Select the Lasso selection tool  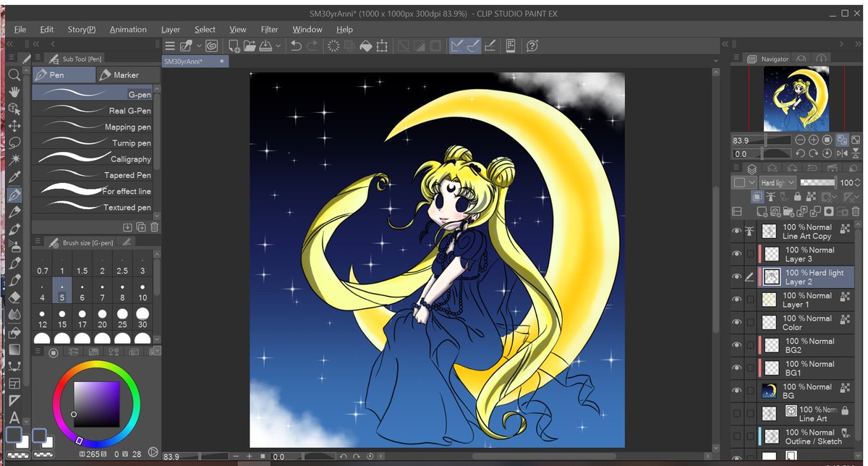(x=14, y=143)
